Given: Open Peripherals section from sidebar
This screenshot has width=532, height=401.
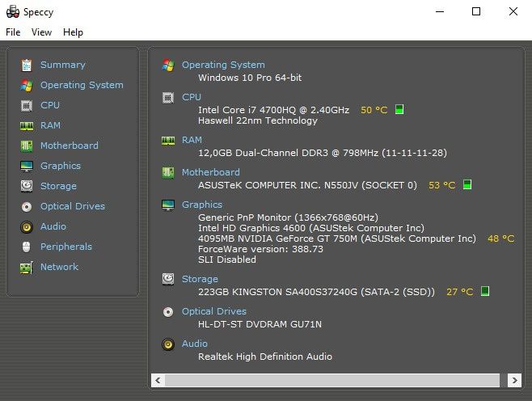Looking at the screenshot, I should pos(66,247).
